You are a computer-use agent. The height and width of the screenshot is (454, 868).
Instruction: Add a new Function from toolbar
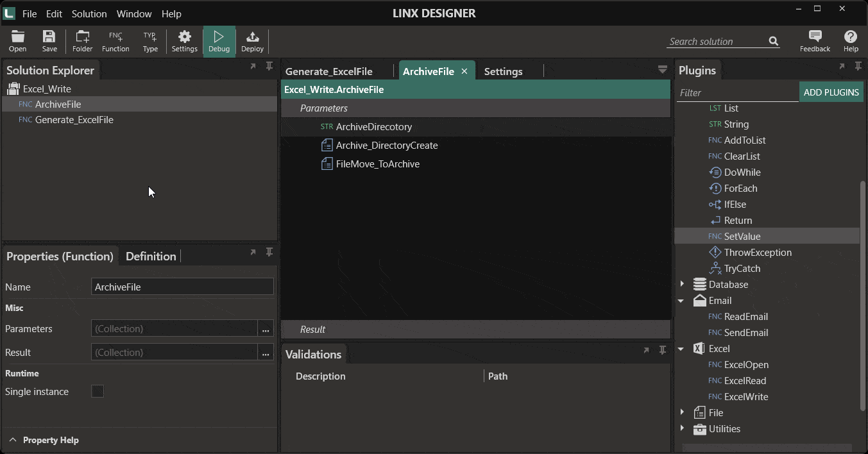pyautogui.click(x=115, y=41)
